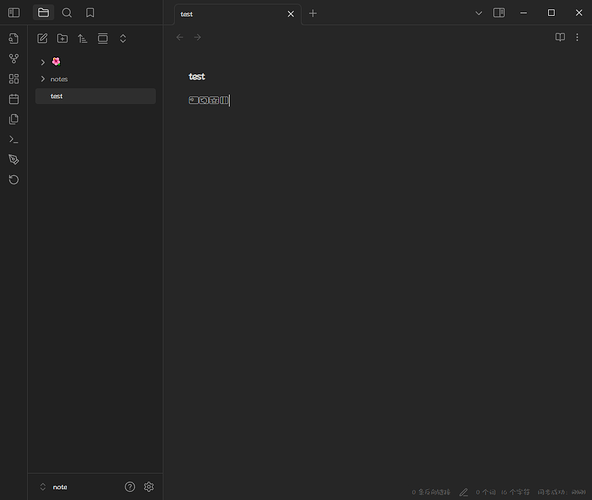Viewport: 592px width, 500px height.
Task: Toggle the right sidebar panel
Action: click(499, 13)
